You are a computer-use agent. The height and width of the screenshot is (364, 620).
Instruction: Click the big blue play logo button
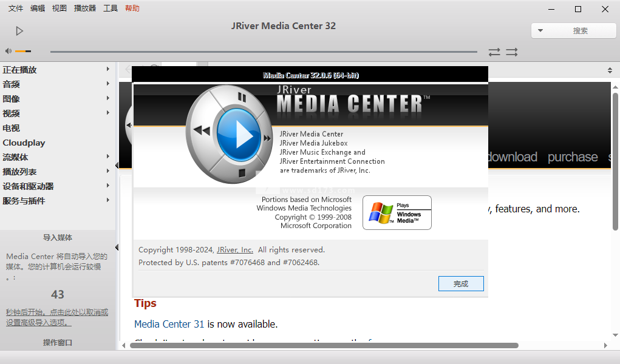239,135
